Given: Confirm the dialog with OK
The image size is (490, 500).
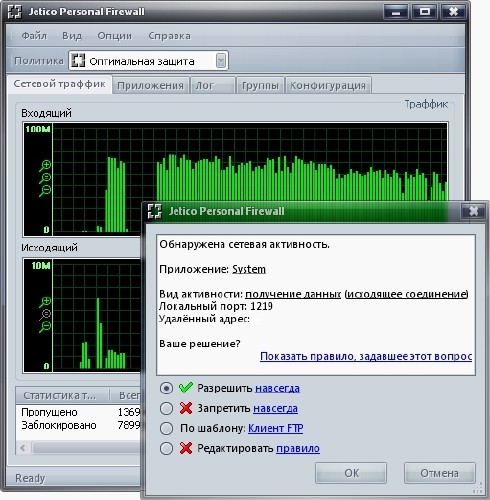Looking at the screenshot, I should (351, 473).
